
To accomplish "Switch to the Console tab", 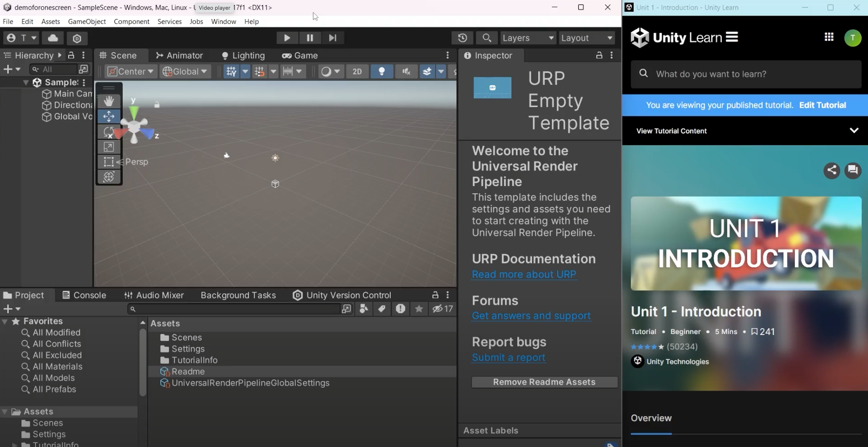I will [x=84, y=295].
